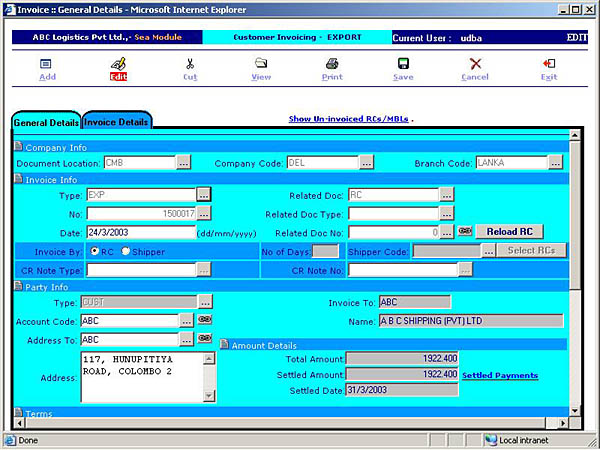600x450 pixels.
Task: Click down arrow of form vertical scrollbar
Action: click(x=574, y=411)
